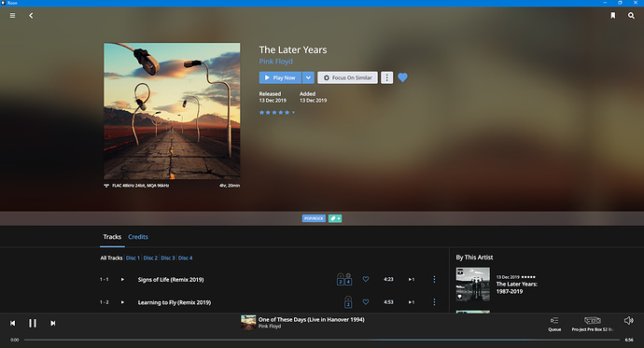Click the Signs of Life track title

(171, 280)
